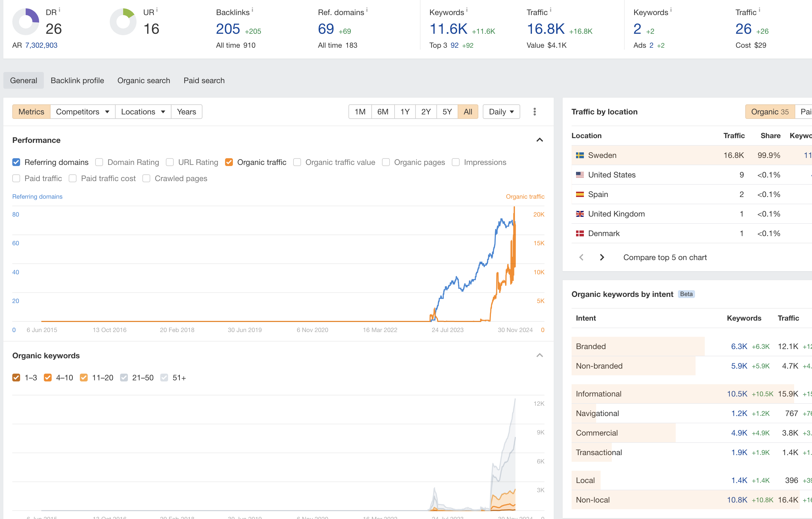
Task: Set chart range to 1Y
Action: pos(405,112)
